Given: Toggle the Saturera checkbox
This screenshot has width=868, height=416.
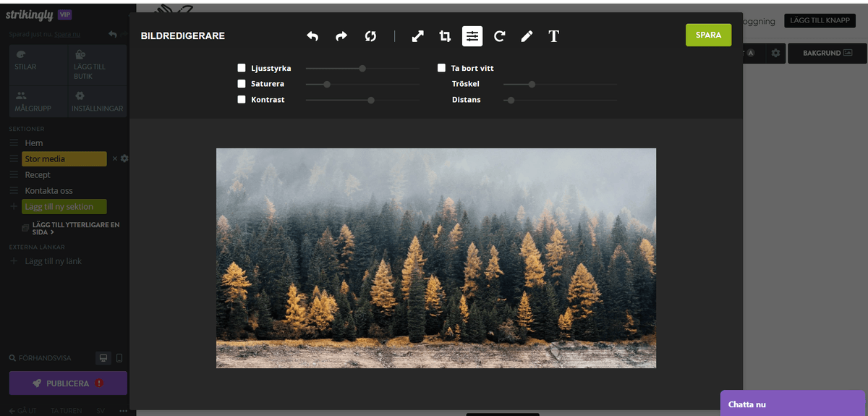Looking at the screenshot, I should (x=242, y=84).
